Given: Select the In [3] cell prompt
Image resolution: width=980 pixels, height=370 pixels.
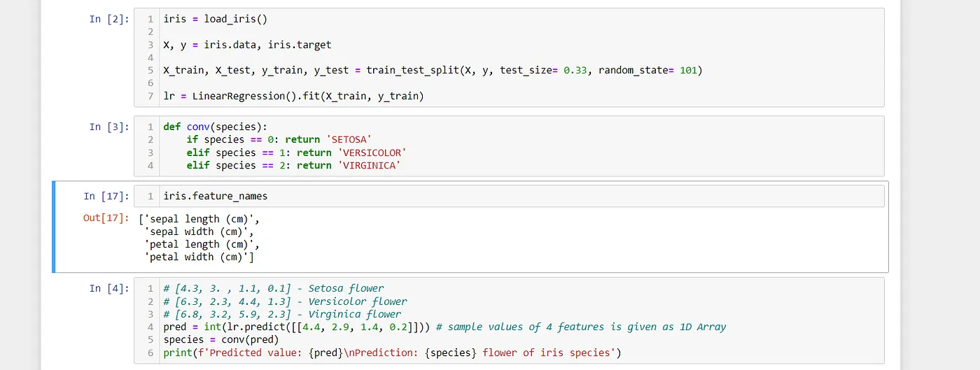Looking at the screenshot, I should pyautogui.click(x=109, y=127).
